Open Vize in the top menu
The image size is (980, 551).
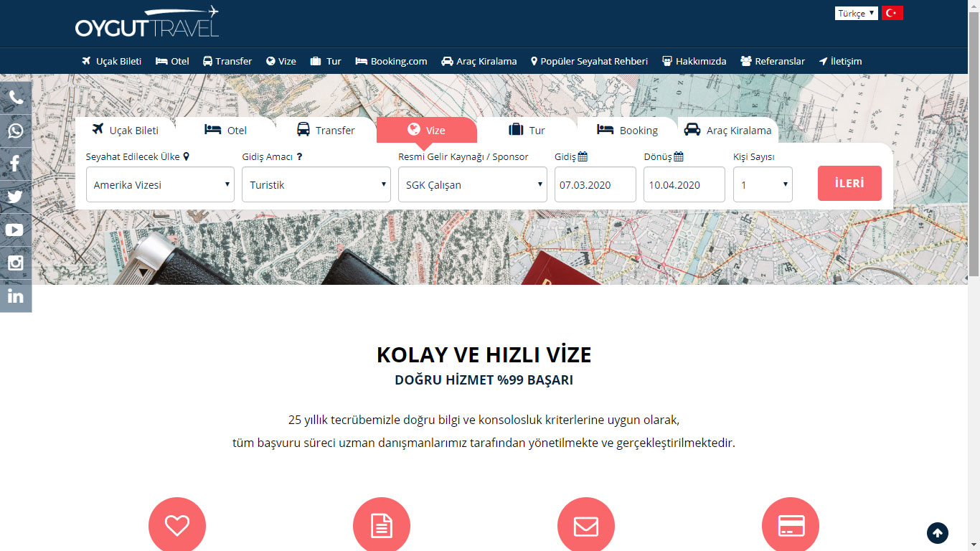click(281, 61)
